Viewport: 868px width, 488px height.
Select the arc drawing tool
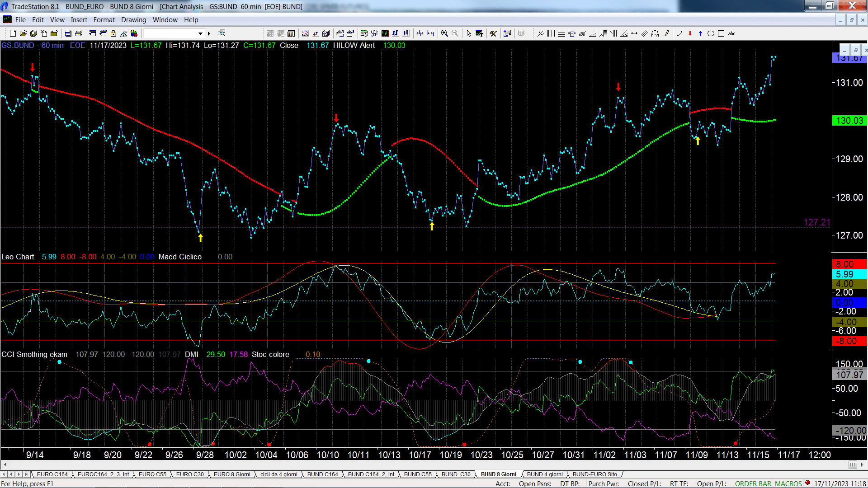pyautogui.click(x=679, y=33)
